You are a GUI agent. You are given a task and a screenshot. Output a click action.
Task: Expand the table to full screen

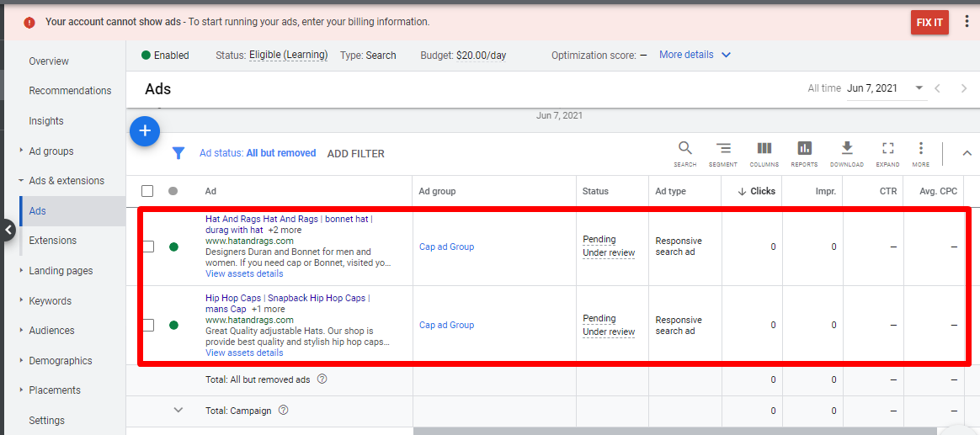click(x=887, y=152)
